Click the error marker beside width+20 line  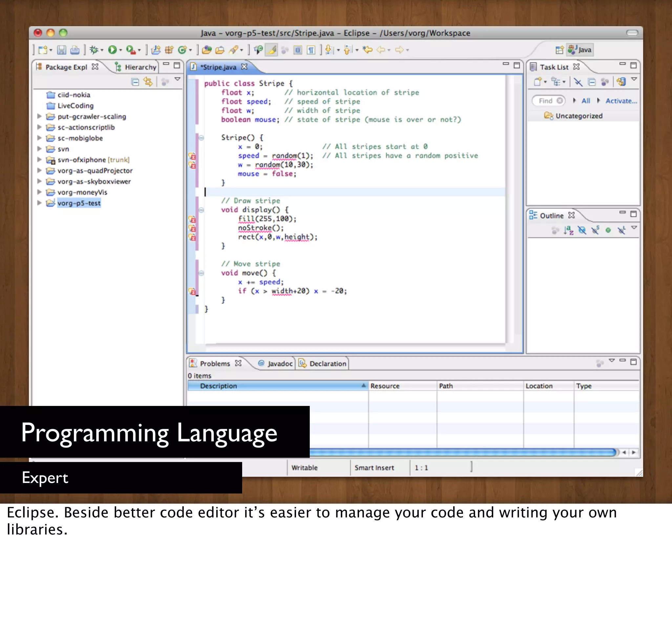pyautogui.click(x=192, y=291)
